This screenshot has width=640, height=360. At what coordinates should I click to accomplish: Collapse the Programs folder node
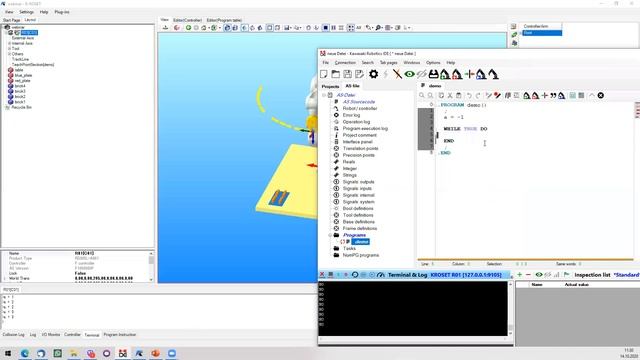click(x=330, y=235)
